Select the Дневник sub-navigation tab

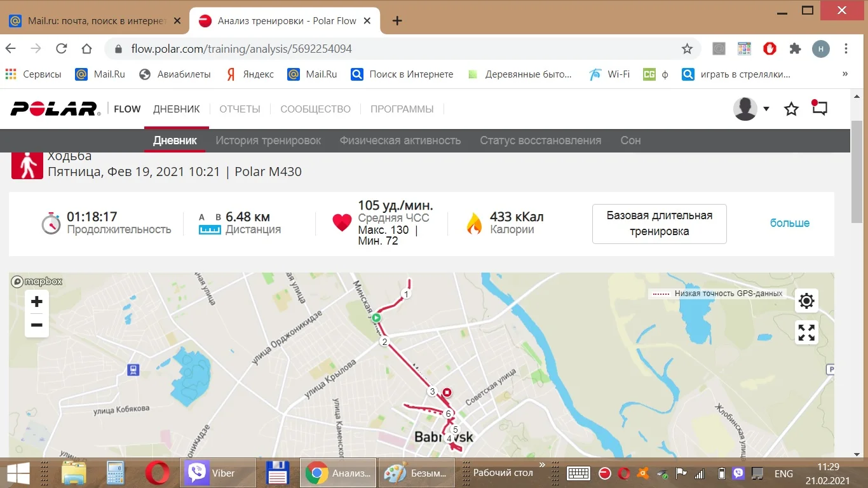coord(175,140)
